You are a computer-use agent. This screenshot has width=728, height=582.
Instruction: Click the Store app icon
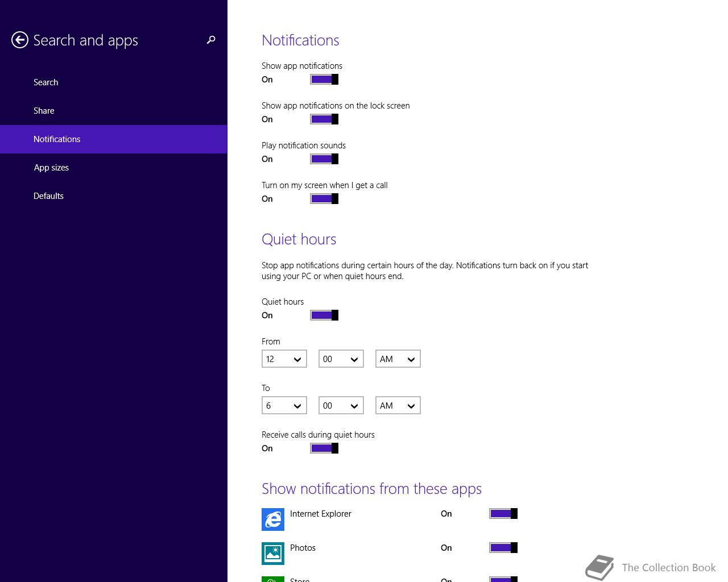coord(273,579)
